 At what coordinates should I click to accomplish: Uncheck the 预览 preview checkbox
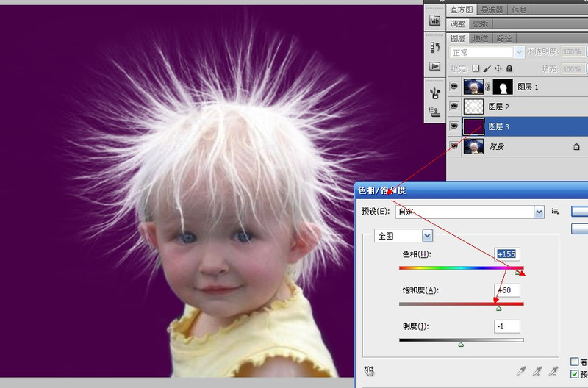574,374
